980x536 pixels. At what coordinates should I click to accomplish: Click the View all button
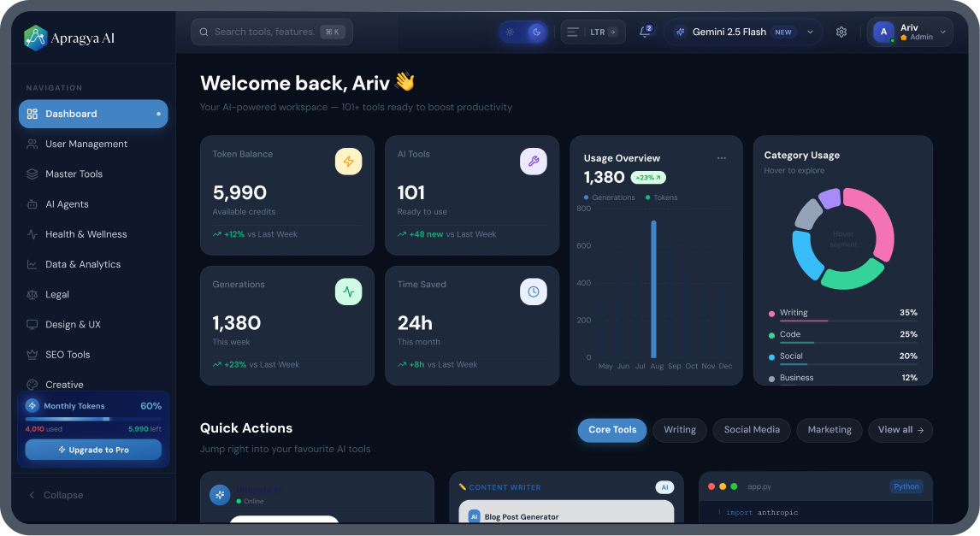tap(900, 430)
